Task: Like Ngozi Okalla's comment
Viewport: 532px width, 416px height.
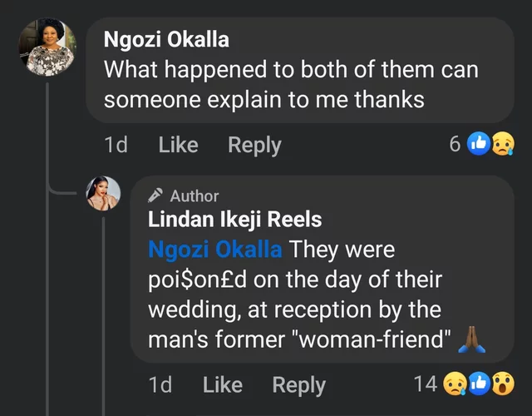Action: point(178,145)
